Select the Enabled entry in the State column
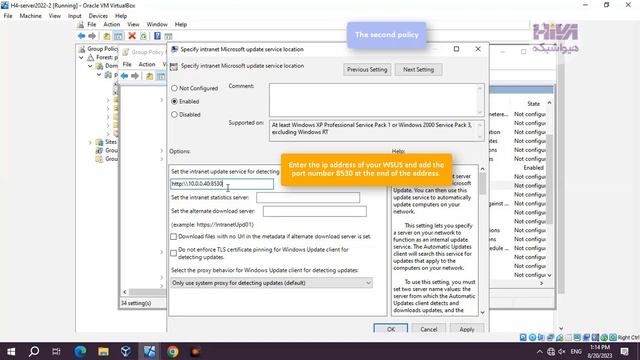The width and height of the screenshot is (640, 360). pos(533,168)
